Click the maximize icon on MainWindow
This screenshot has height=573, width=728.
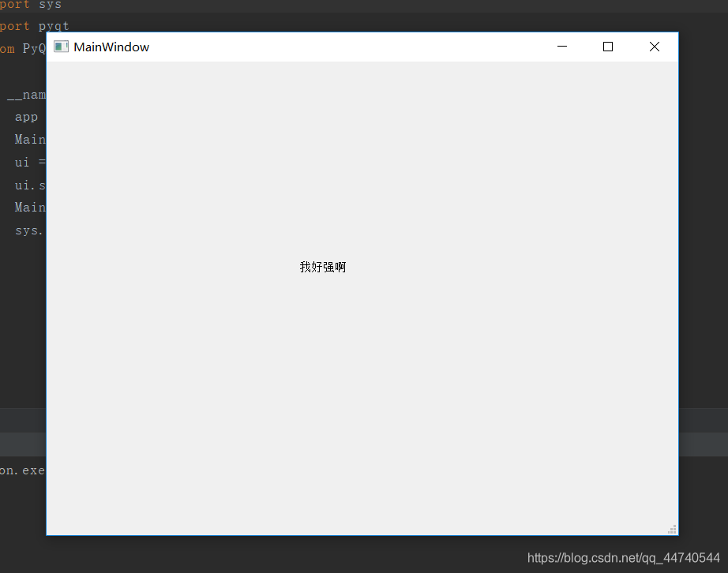607,47
